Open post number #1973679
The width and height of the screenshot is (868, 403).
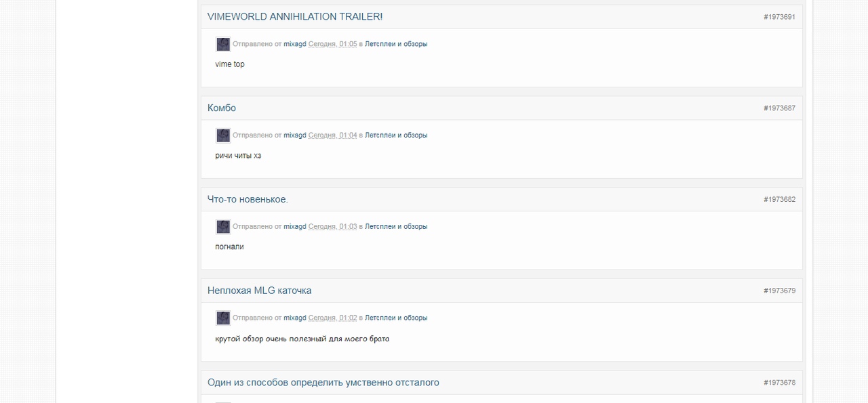[x=779, y=291]
